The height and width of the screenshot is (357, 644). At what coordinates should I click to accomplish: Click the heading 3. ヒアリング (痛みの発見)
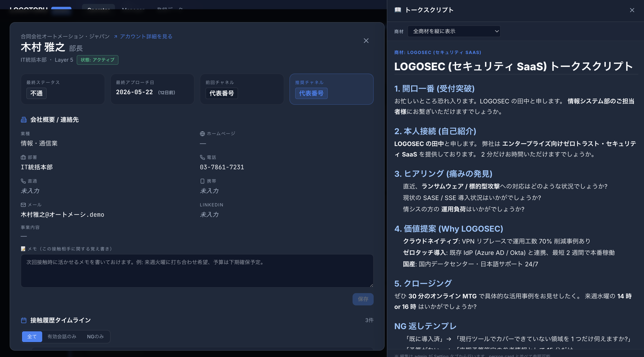[x=443, y=174]
